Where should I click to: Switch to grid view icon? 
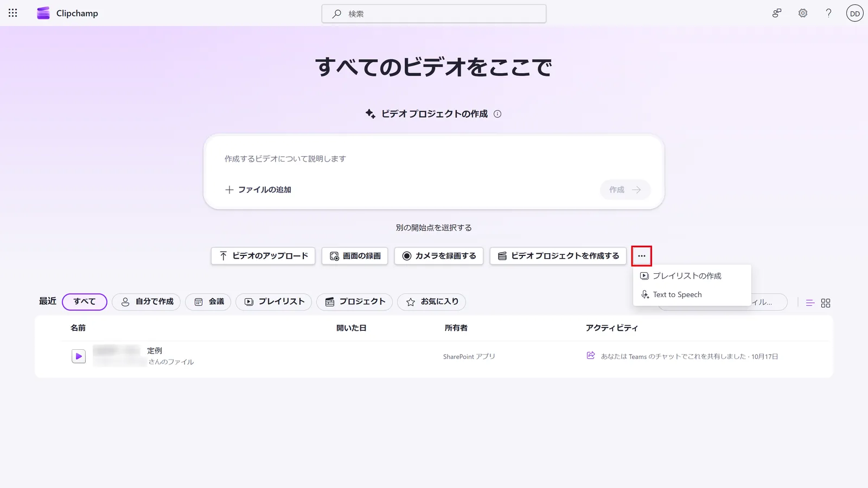[826, 303]
